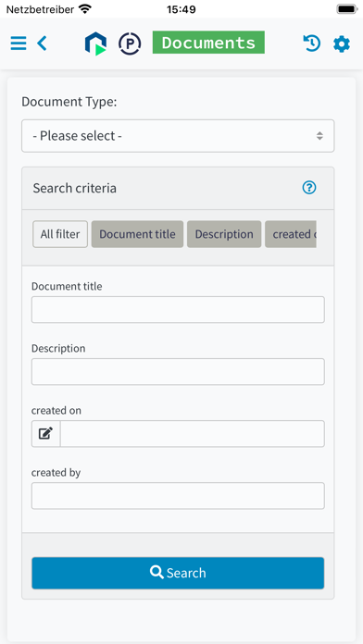Open the Document Type dropdown
The width and height of the screenshot is (363, 644).
pyautogui.click(x=178, y=136)
